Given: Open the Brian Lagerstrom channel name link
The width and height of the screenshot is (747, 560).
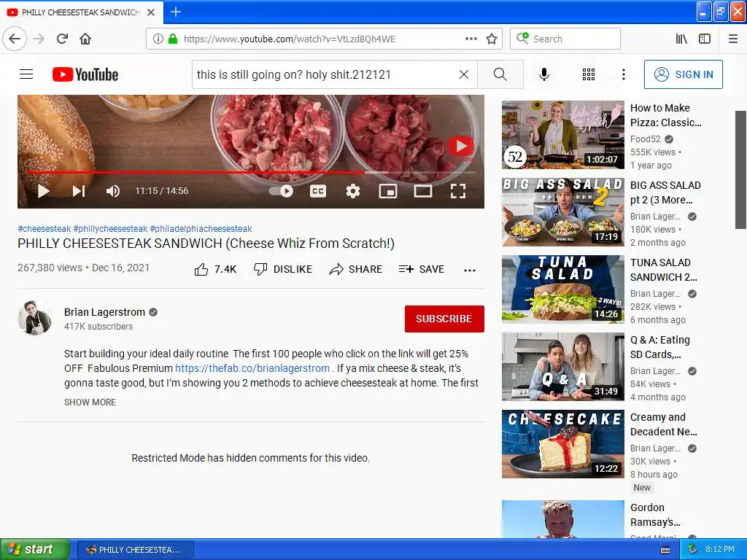Looking at the screenshot, I should (x=104, y=312).
